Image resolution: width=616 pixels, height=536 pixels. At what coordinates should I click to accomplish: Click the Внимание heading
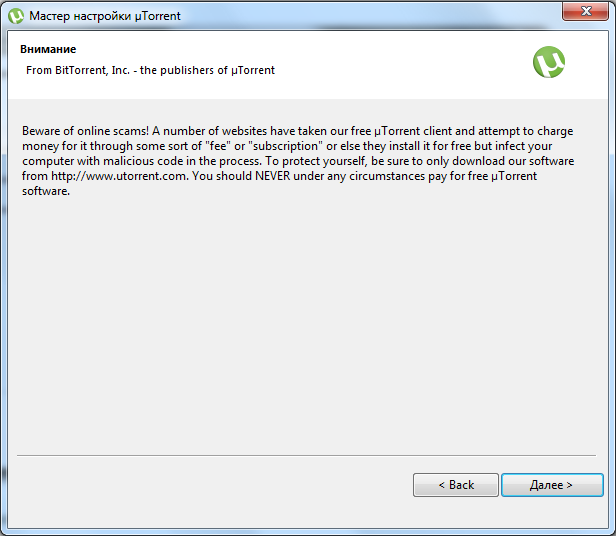(48, 49)
